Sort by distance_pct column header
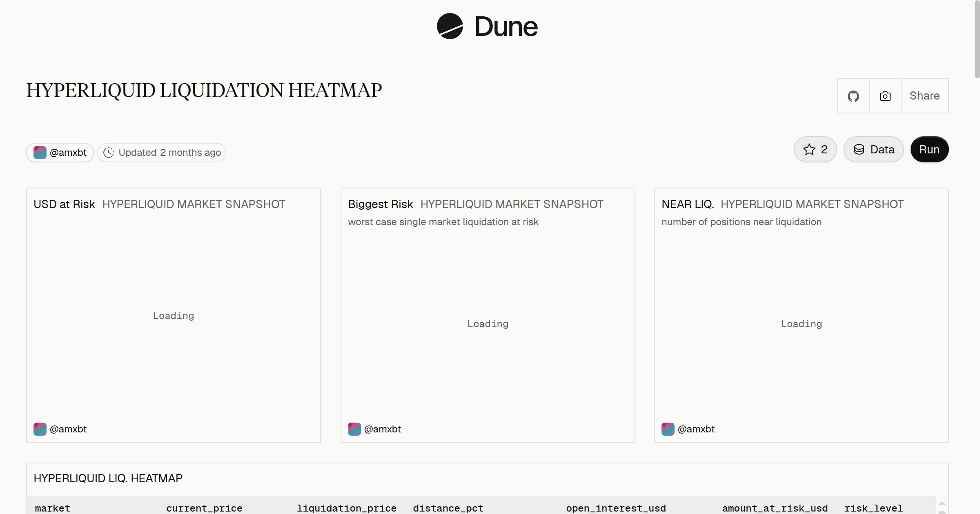980x514 pixels. point(448,508)
